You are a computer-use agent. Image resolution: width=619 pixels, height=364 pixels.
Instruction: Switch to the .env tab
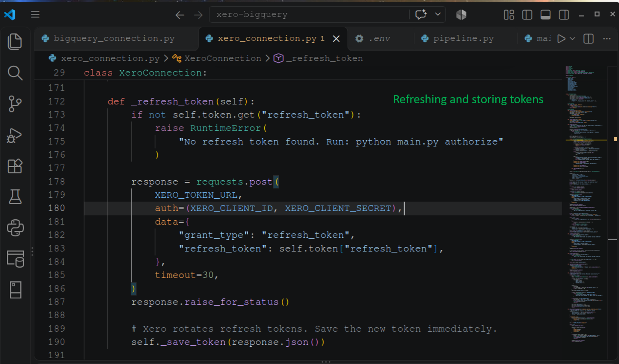point(379,38)
